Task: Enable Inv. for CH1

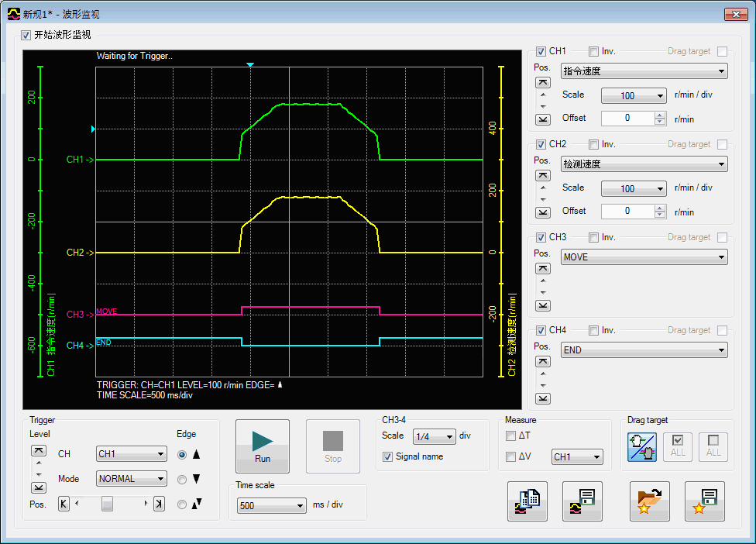Action: 593,52
